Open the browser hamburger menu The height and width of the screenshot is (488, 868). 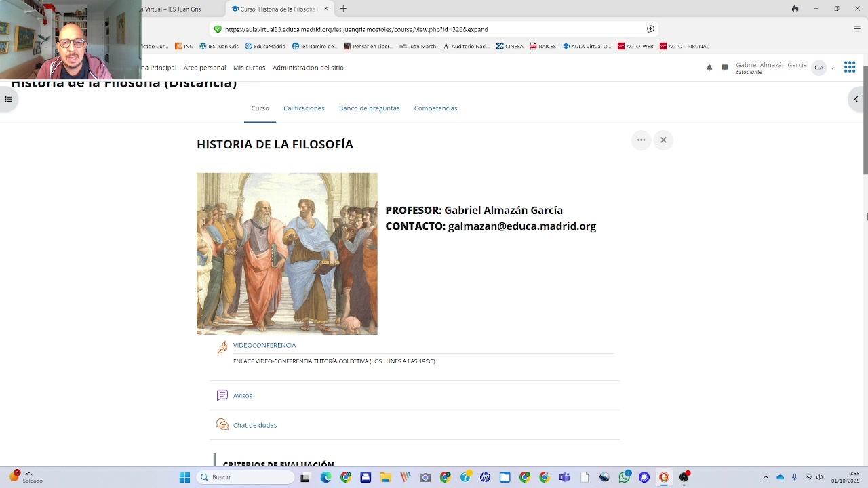click(x=856, y=29)
